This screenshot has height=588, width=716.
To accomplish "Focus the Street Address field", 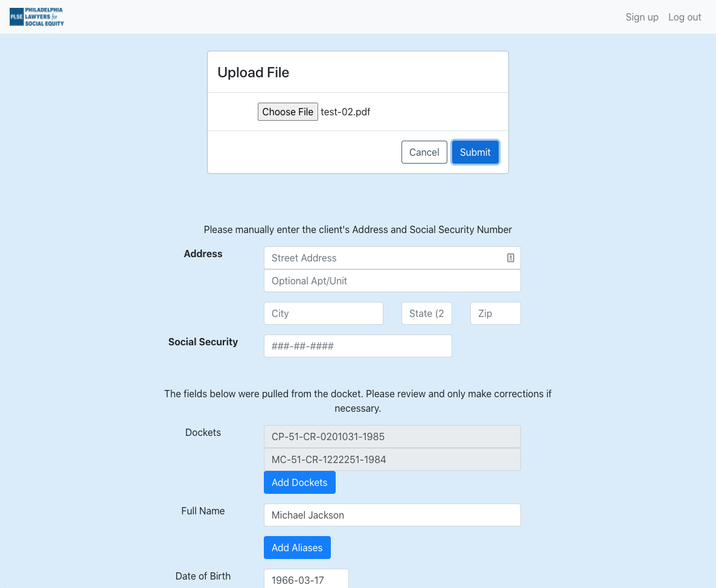I will click(383, 258).
